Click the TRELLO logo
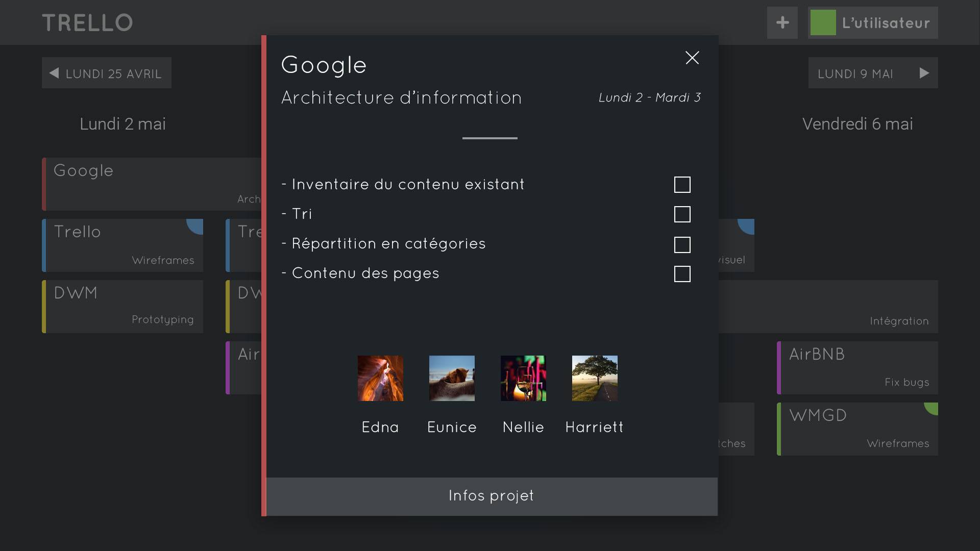 tap(87, 22)
